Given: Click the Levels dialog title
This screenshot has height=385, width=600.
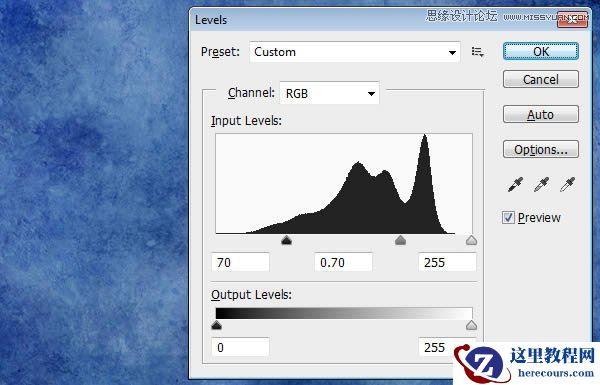Looking at the screenshot, I should pos(211,20).
